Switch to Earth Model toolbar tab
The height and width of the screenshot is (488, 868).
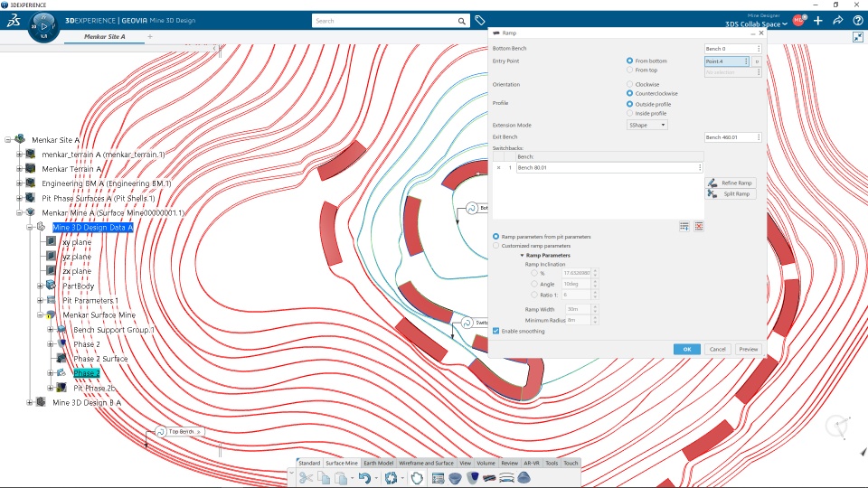coord(379,463)
